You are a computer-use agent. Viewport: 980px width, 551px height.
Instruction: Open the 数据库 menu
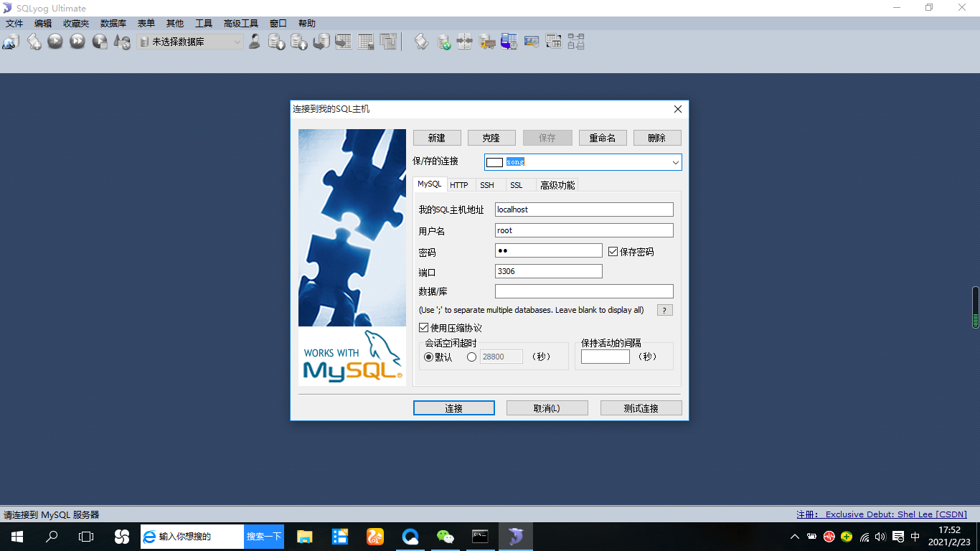(x=113, y=24)
